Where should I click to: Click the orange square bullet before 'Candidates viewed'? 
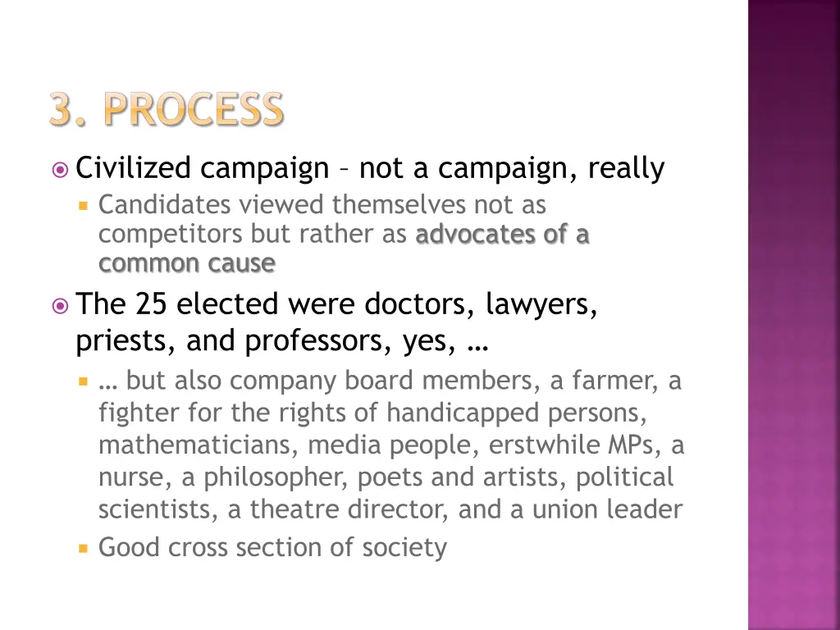click(x=83, y=205)
